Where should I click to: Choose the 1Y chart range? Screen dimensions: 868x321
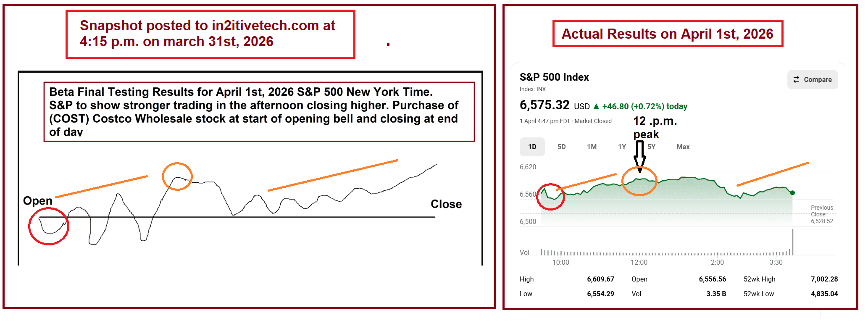tap(622, 147)
